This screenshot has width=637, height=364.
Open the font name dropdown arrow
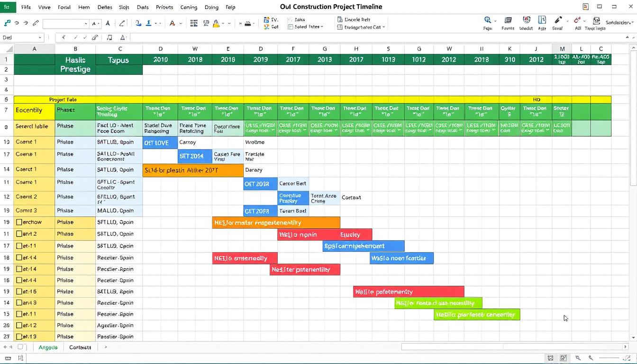tap(86, 24)
